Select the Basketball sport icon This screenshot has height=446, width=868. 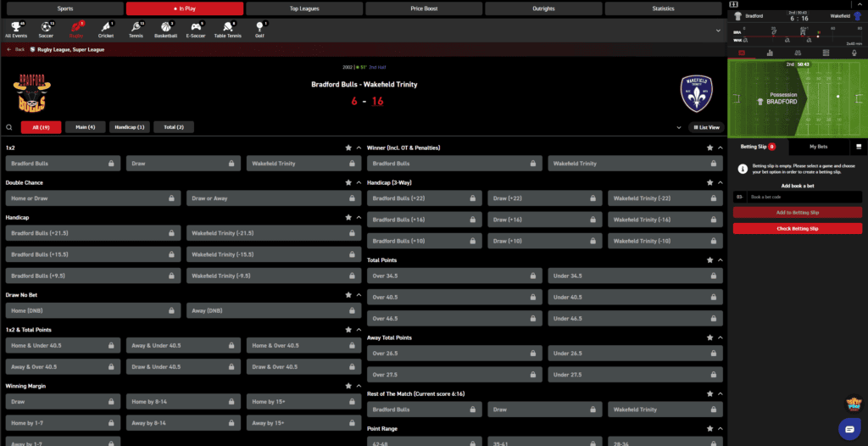point(165,26)
